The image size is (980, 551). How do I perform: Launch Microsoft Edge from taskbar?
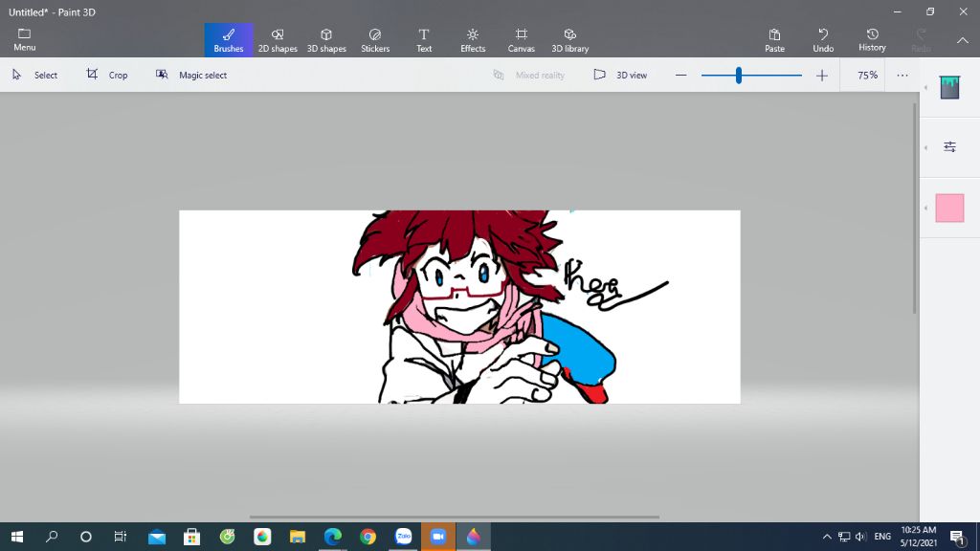click(332, 537)
